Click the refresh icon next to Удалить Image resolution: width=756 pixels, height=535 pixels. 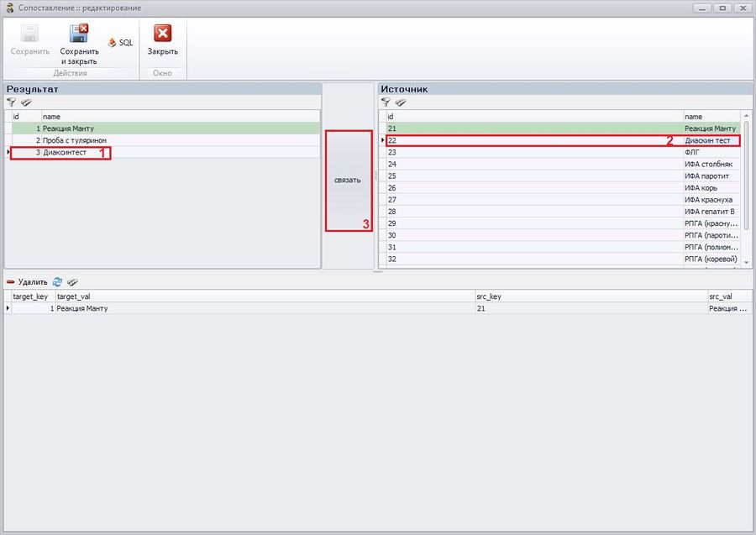pos(58,282)
